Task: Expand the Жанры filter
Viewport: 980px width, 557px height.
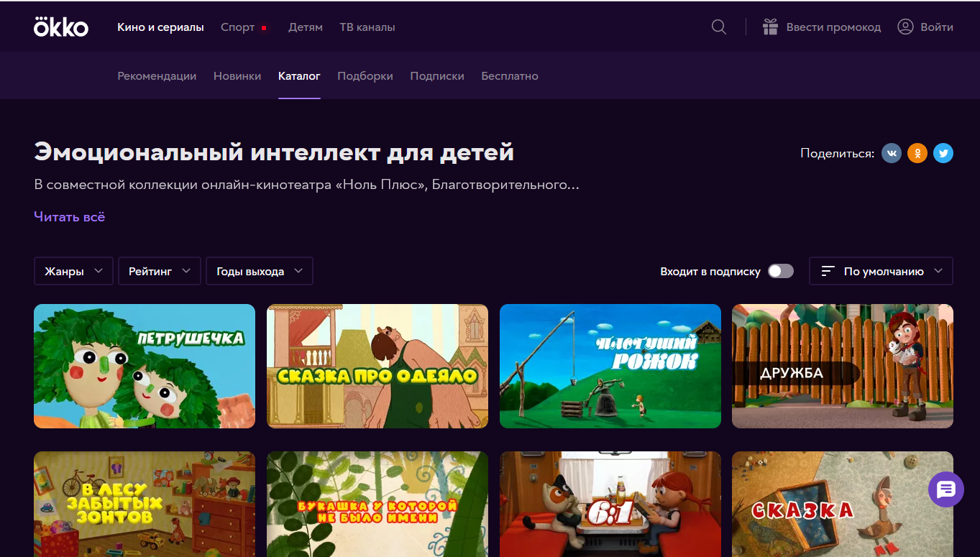Action: pos(73,271)
